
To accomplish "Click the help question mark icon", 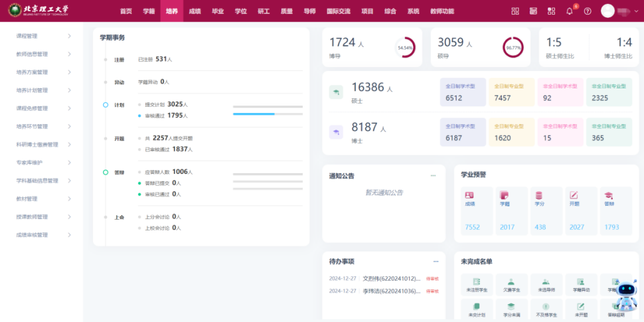I will 588,11.
